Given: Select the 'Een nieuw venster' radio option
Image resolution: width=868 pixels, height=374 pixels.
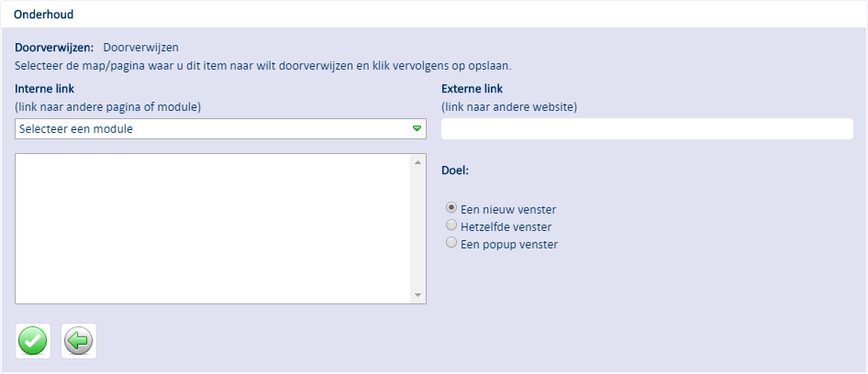Looking at the screenshot, I should (x=451, y=209).
